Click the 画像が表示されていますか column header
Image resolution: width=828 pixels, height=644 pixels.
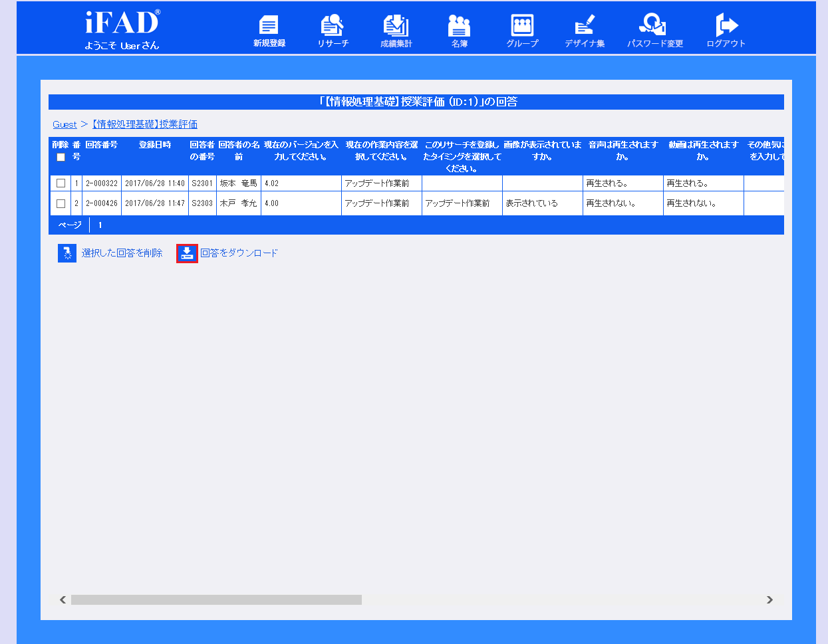(543, 150)
